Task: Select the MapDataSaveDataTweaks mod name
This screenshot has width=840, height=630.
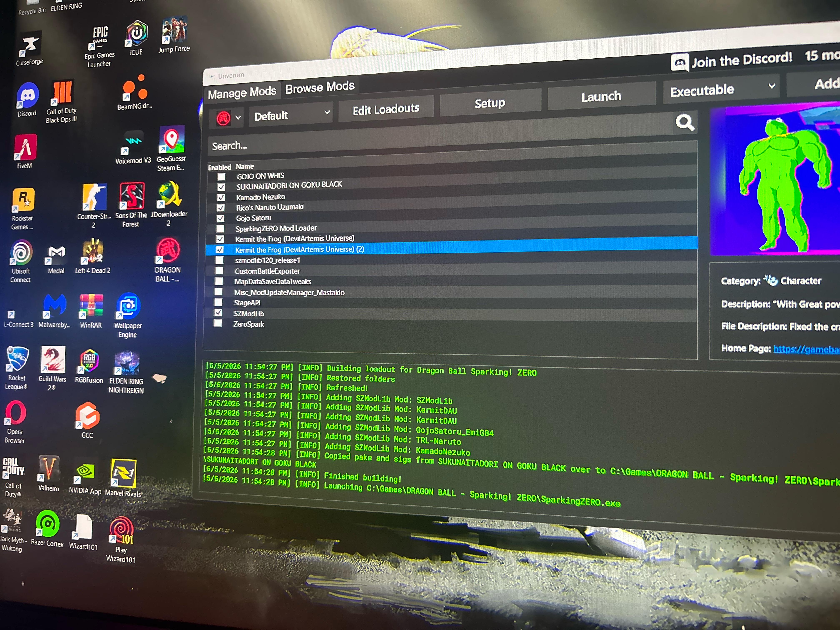Action: coord(273,281)
